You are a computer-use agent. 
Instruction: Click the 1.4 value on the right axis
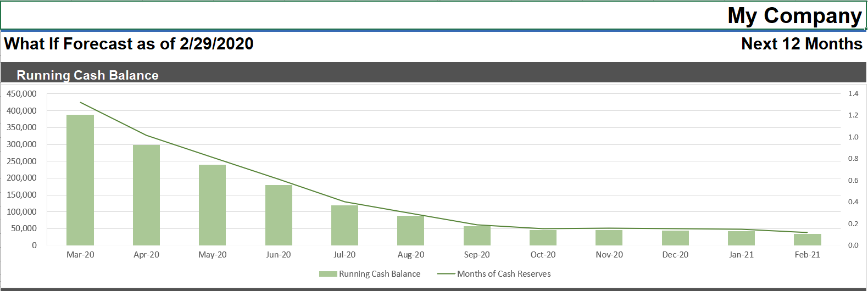[x=853, y=94]
